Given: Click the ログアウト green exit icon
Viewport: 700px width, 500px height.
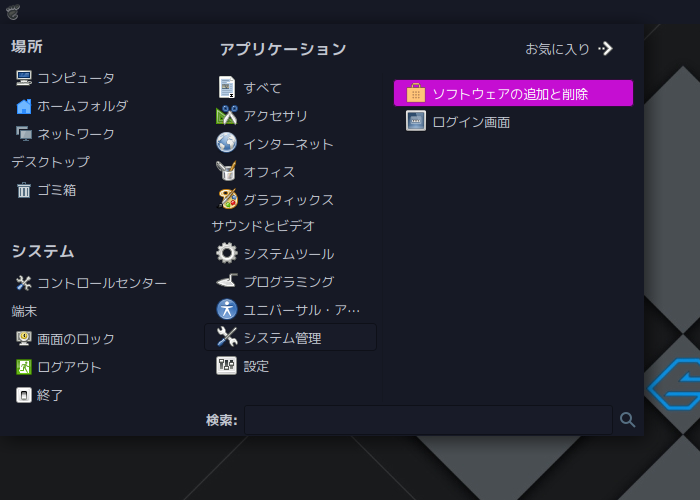Looking at the screenshot, I should (24, 367).
